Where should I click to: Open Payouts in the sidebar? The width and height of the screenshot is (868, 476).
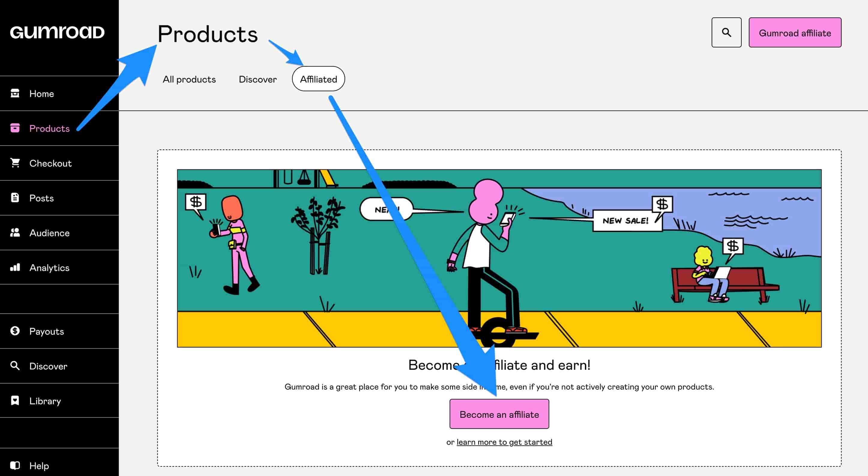59,331
